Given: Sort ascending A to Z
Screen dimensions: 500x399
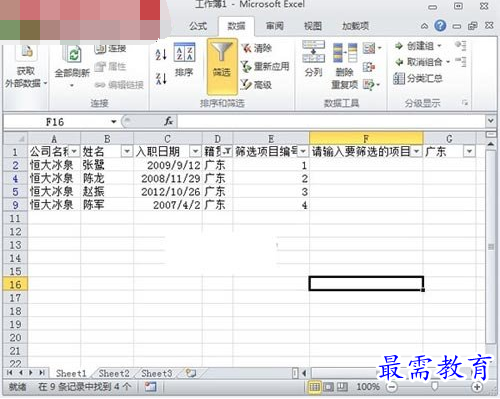Looking at the screenshot, I should 161,54.
